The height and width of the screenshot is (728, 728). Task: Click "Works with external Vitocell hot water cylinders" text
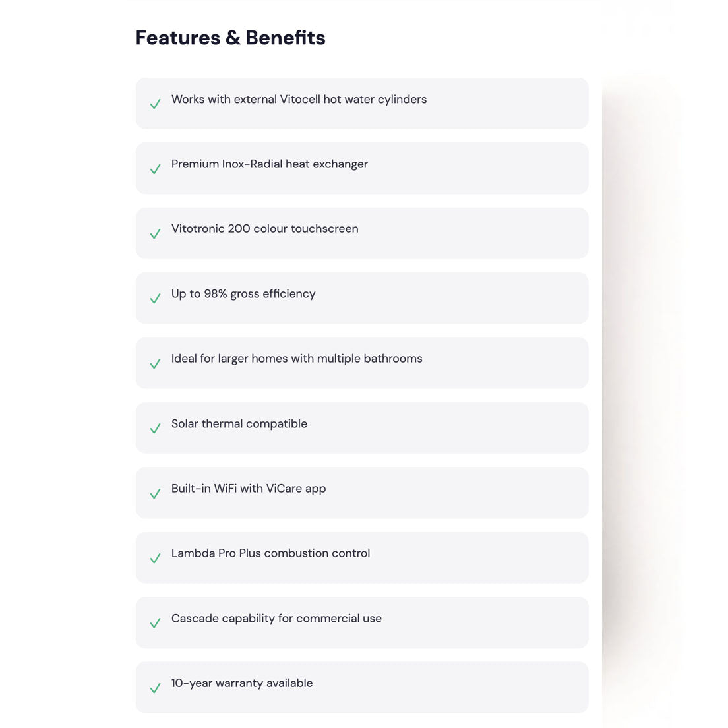(299, 100)
